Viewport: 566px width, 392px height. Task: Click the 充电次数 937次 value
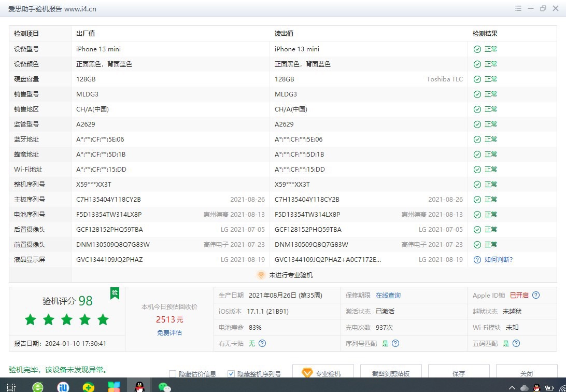click(385, 328)
